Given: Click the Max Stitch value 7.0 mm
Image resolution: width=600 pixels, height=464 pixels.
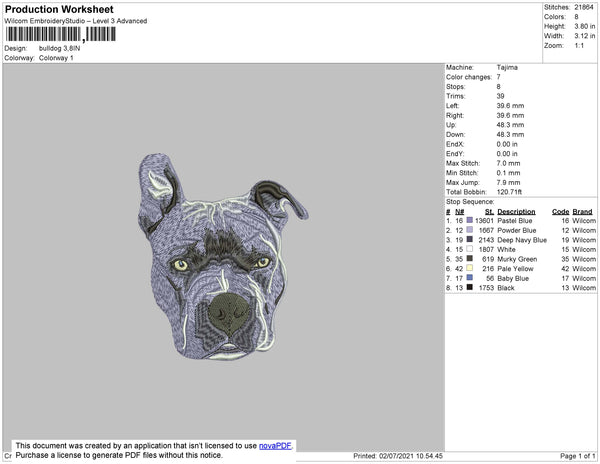Looking at the screenshot, I should [x=508, y=163].
